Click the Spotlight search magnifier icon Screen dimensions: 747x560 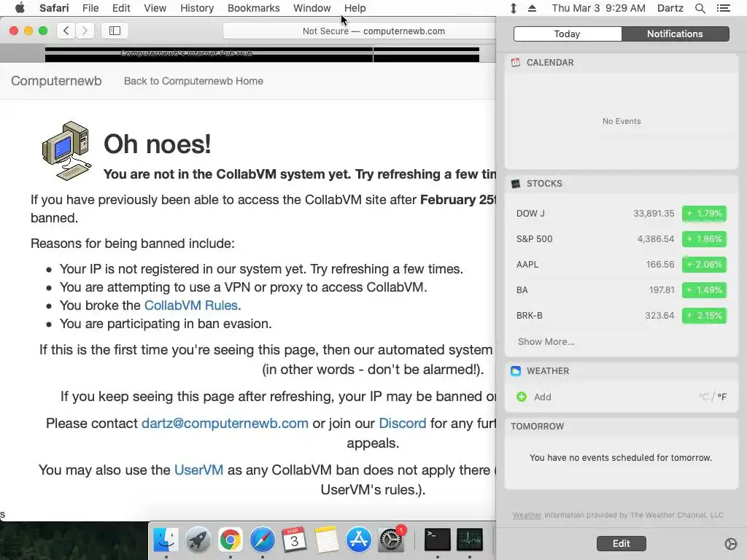[700, 8]
